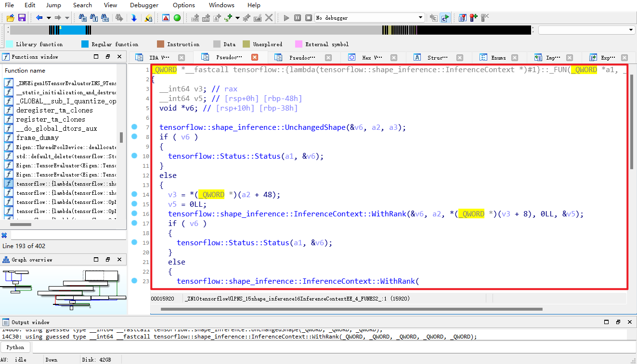This screenshot has width=637, height=364.
Task: Toggle breakpoint dot on line 19
Action: (134, 243)
